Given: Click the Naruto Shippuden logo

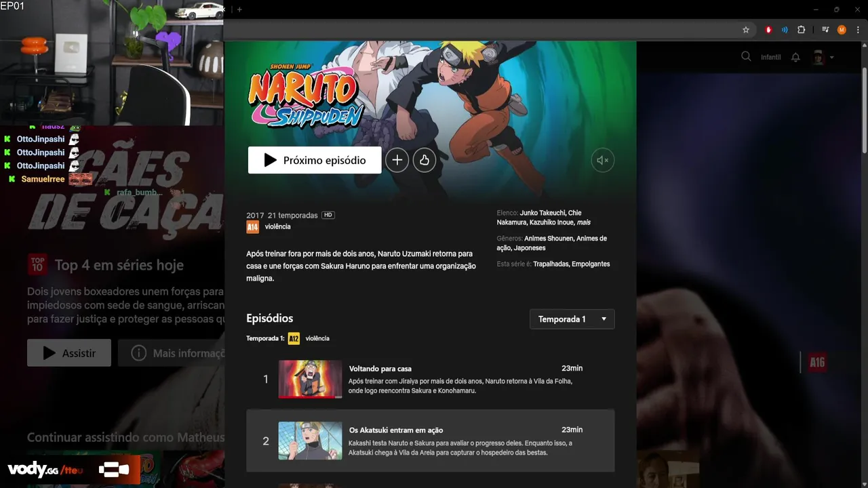Looking at the screenshot, I should point(305,96).
